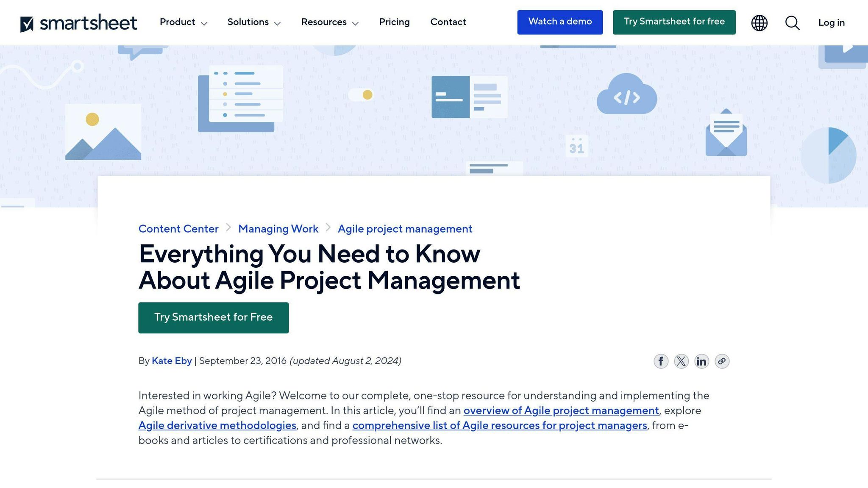Open the Kate Eby author link

tap(172, 361)
